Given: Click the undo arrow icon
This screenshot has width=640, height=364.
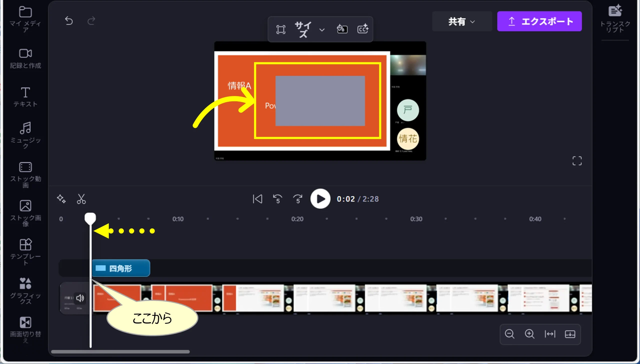Looking at the screenshot, I should click(x=69, y=21).
